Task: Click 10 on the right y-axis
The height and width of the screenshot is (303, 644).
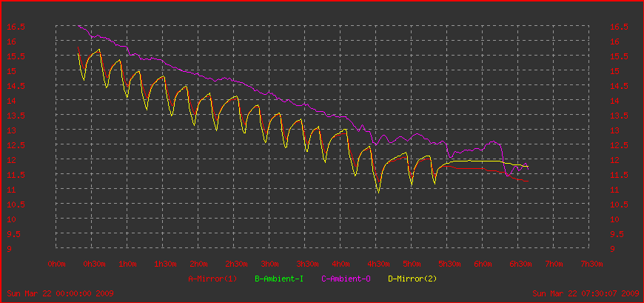Action: tap(614, 219)
